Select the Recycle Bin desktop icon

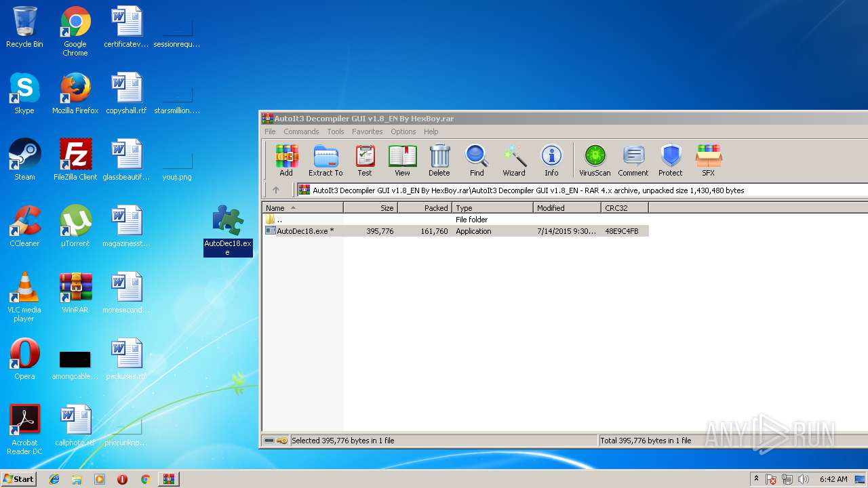(24, 28)
